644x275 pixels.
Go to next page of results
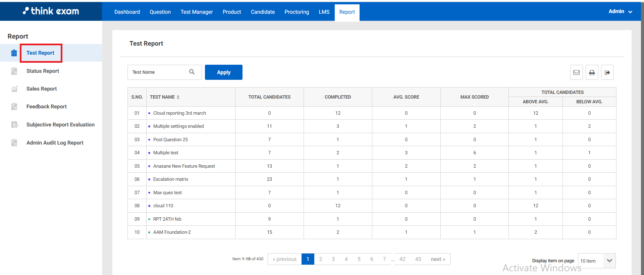pyautogui.click(x=438, y=259)
